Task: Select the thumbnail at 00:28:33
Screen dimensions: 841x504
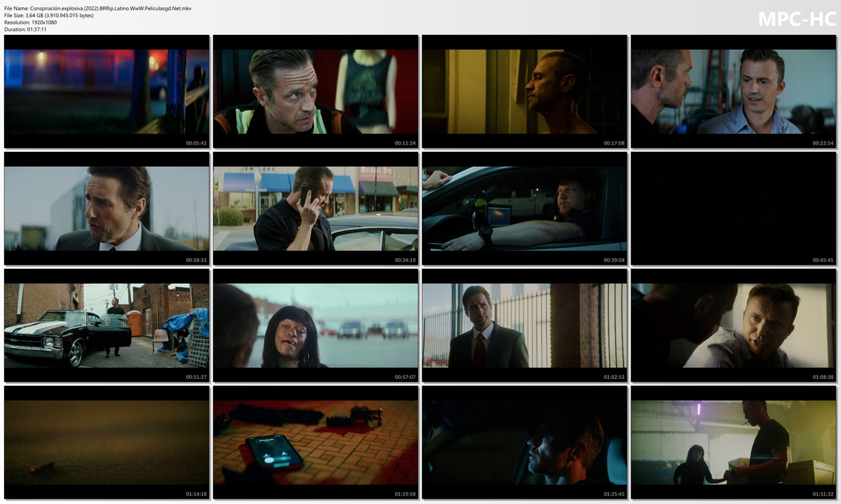Action: coord(106,208)
